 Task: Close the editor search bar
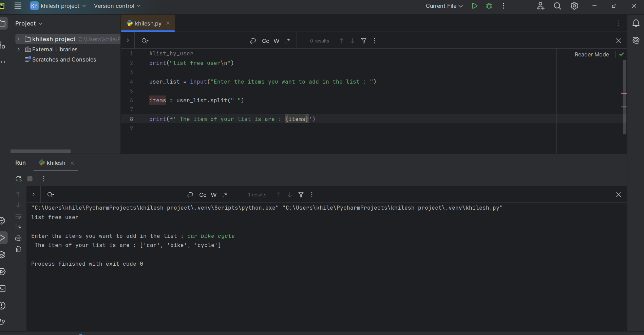pyautogui.click(x=619, y=41)
